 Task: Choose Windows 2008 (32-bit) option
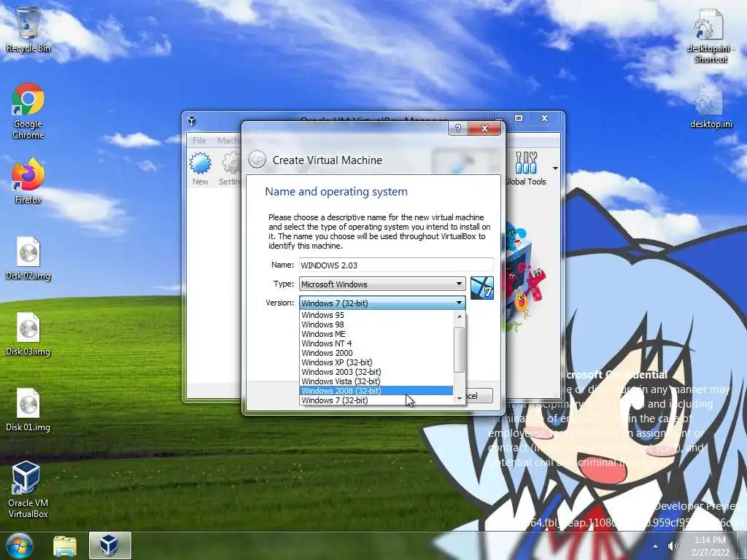click(x=376, y=391)
